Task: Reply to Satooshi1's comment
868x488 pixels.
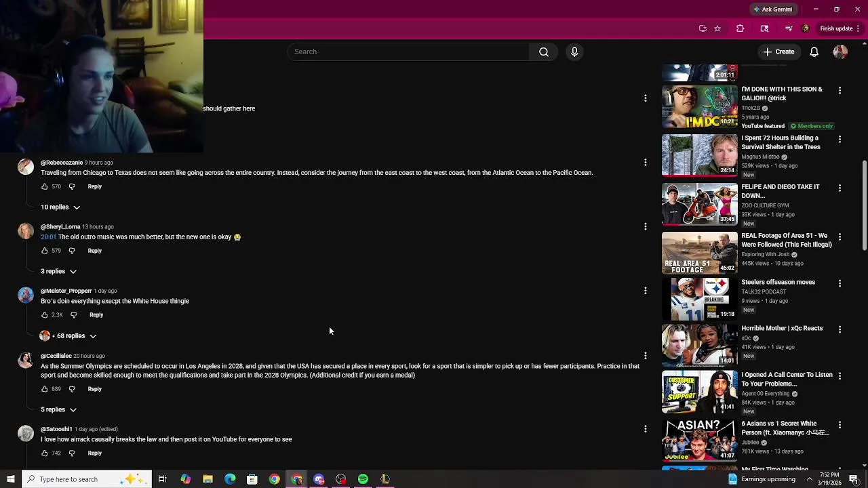Action: click(x=94, y=453)
